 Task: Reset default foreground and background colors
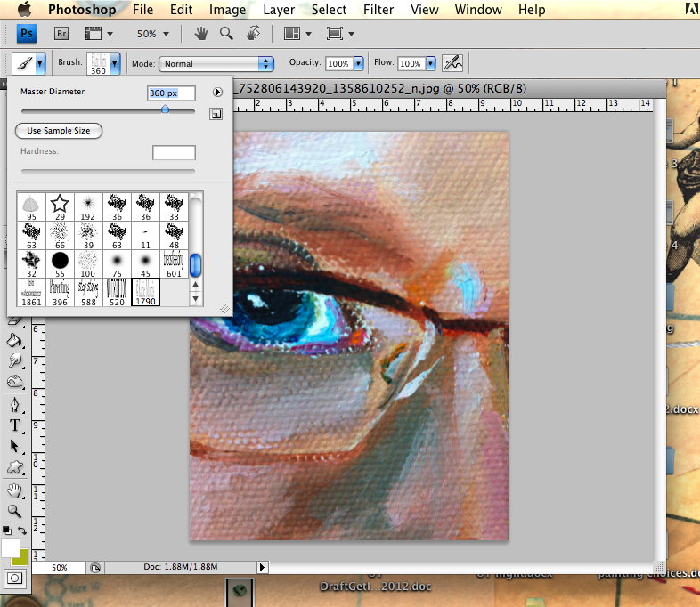click(x=7, y=530)
